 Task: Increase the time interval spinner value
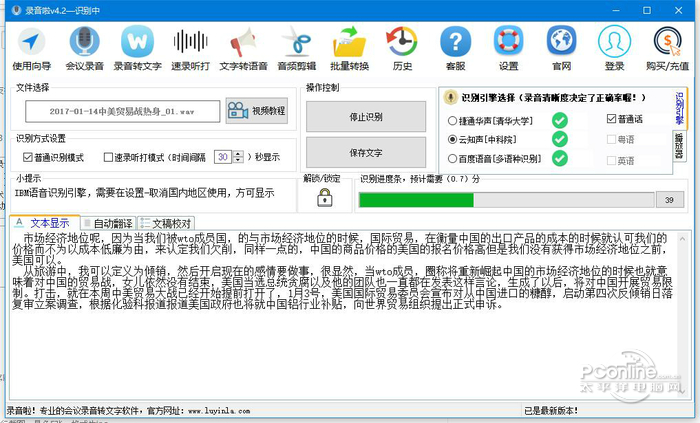coord(238,153)
